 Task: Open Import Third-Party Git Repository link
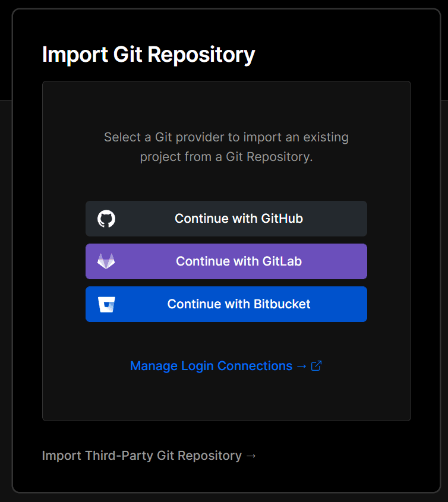click(x=142, y=456)
